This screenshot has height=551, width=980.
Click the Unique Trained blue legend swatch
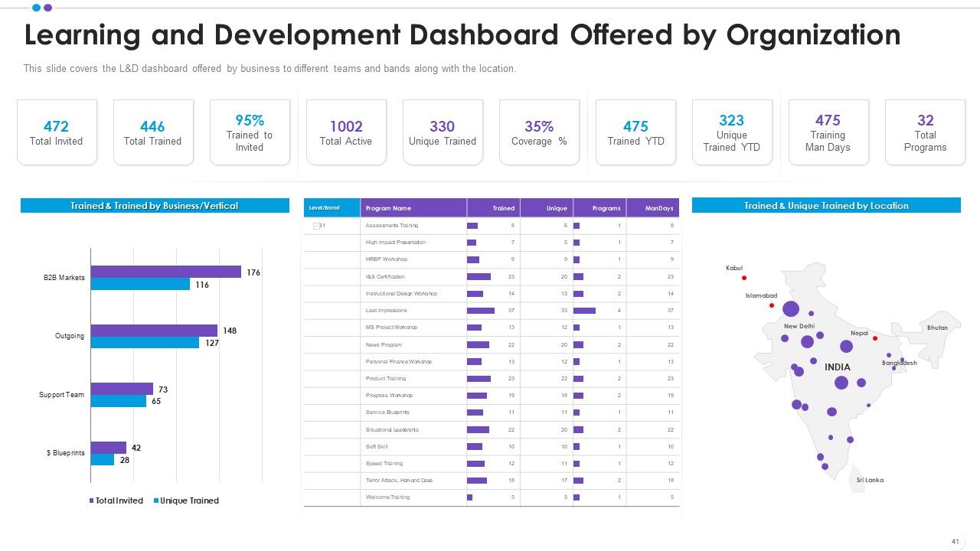(x=156, y=500)
